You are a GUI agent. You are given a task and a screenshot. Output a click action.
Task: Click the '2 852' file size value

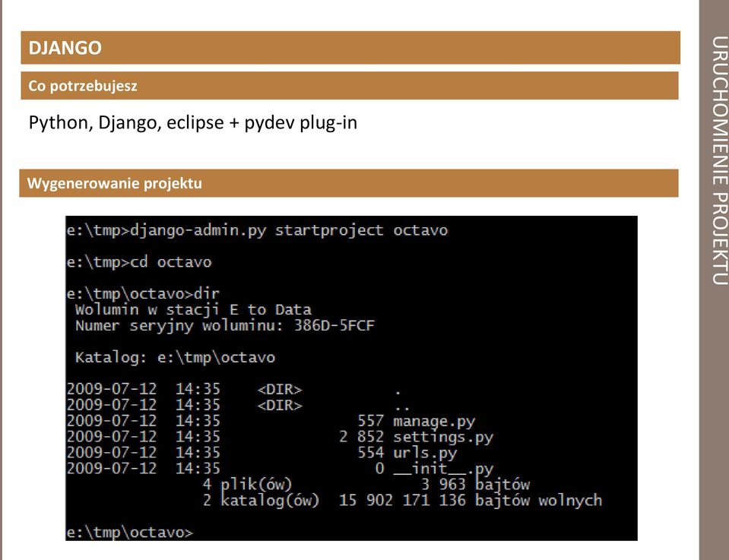(x=362, y=437)
